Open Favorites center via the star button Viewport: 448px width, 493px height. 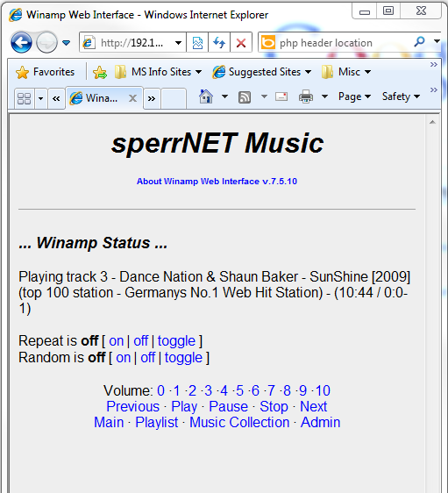coord(45,72)
